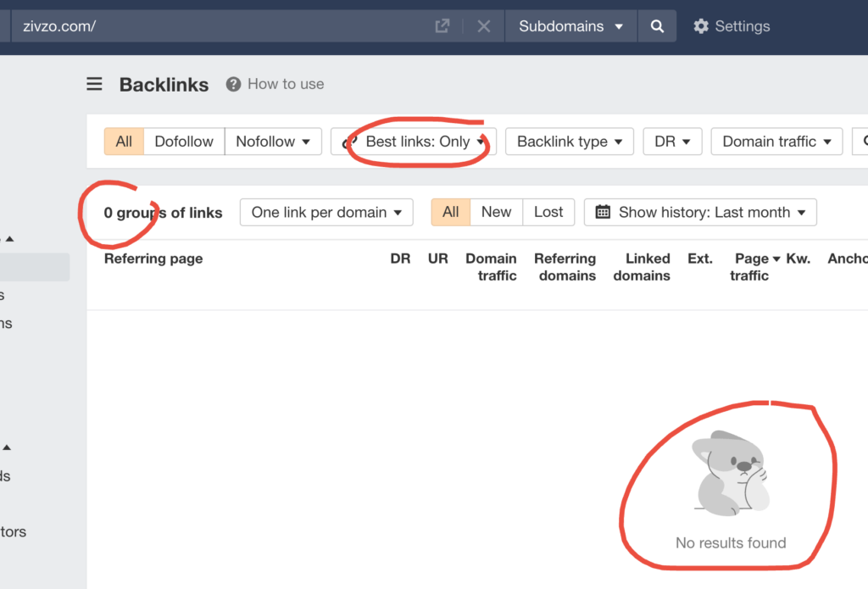Click the calendar icon in Show history

click(603, 212)
